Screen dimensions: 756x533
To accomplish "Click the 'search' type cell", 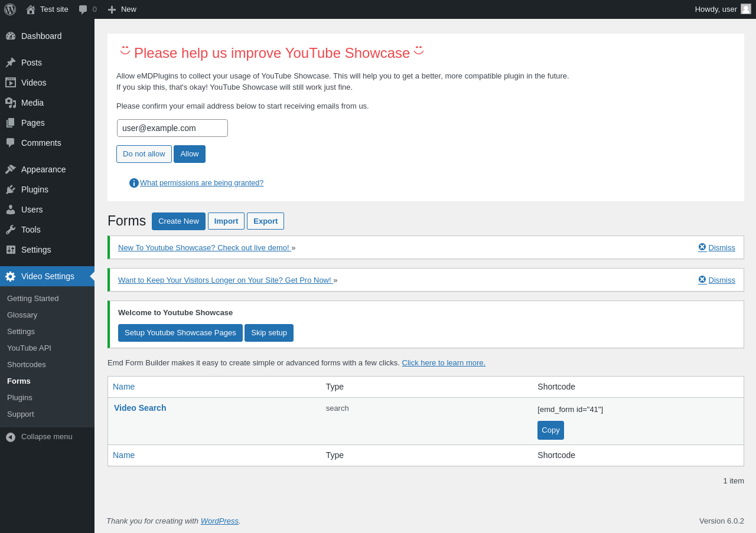I will tap(337, 408).
